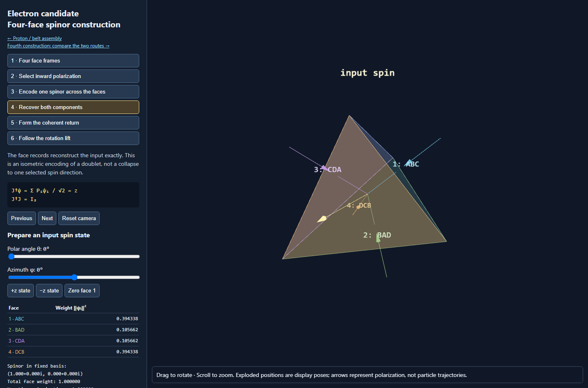This screenshot has height=388, width=588.
Task: Click the yellow input spin arrowhead
Action: pyautogui.click(x=322, y=219)
